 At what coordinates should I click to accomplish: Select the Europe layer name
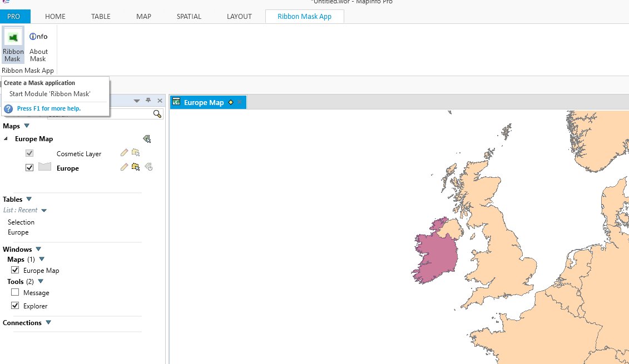pos(67,168)
